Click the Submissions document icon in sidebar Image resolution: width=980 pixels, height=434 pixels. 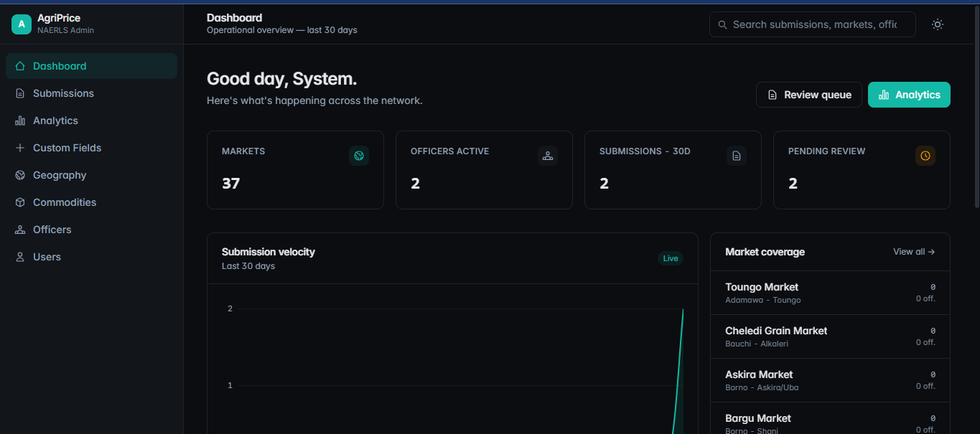coord(20,93)
